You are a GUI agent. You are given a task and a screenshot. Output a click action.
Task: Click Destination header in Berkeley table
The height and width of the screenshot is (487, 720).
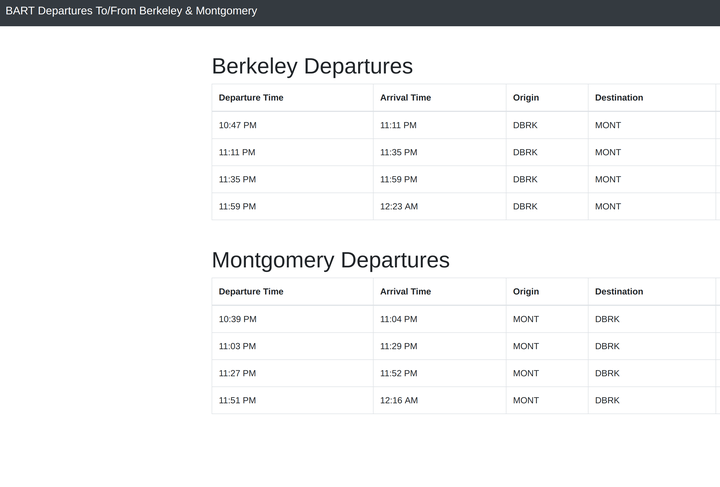coord(619,98)
